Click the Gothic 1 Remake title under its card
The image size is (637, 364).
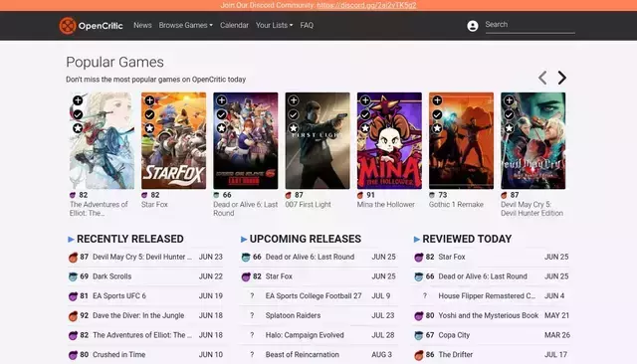pos(456,205)
